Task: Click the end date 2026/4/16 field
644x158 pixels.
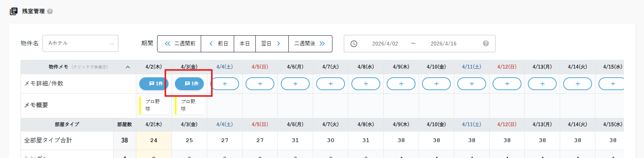Action: point(443,44)
